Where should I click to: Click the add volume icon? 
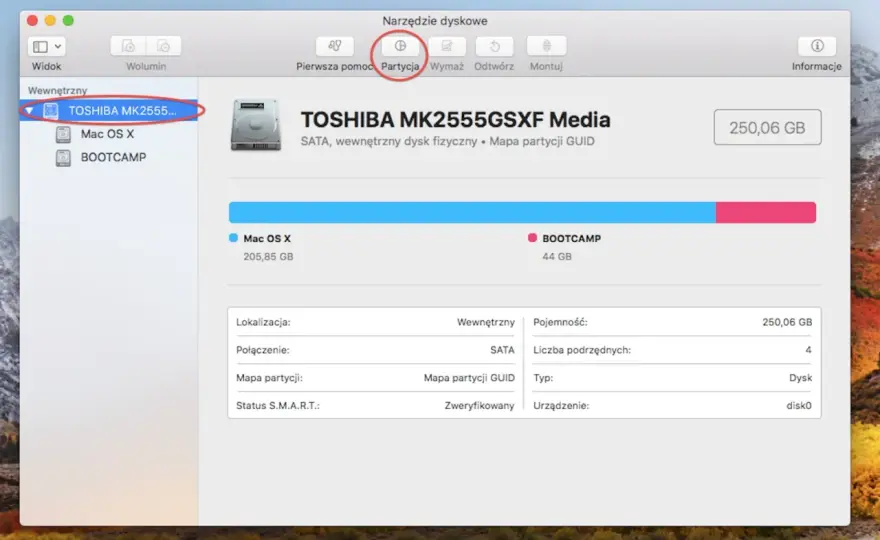point(129,46)
